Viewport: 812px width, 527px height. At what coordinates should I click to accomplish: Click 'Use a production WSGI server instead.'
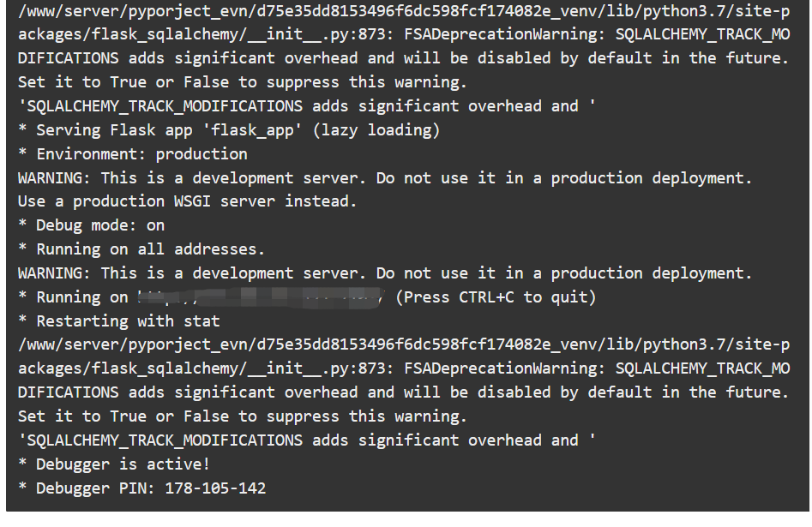188,201
